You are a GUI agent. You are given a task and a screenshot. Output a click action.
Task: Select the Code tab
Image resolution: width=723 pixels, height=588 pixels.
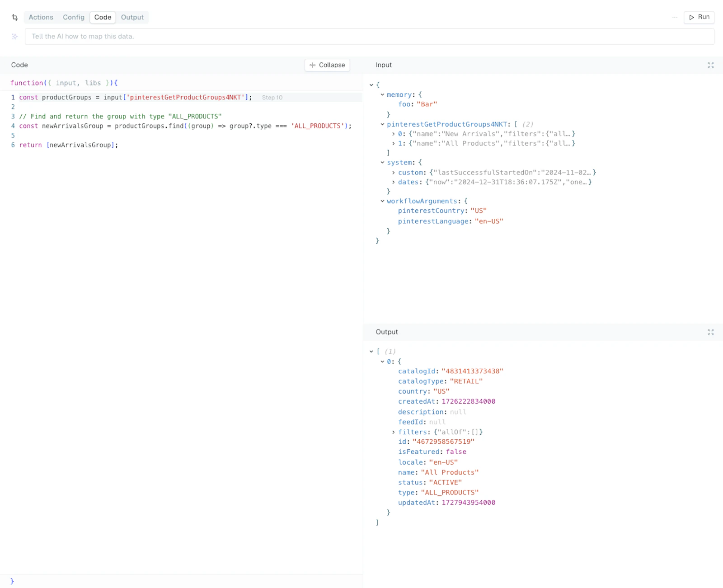pos(103,17)
